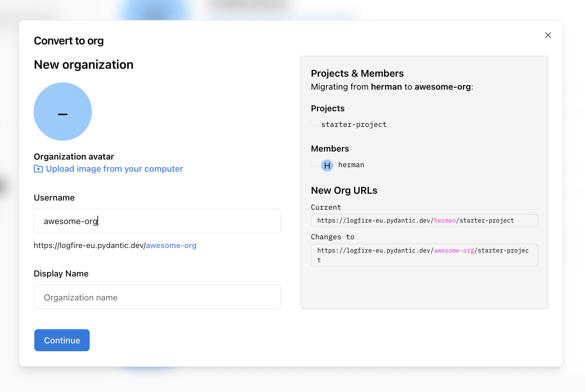Click the H avatar icon next to herman
This screenshot has height=392, width=585.
click(x=326, y=165)
